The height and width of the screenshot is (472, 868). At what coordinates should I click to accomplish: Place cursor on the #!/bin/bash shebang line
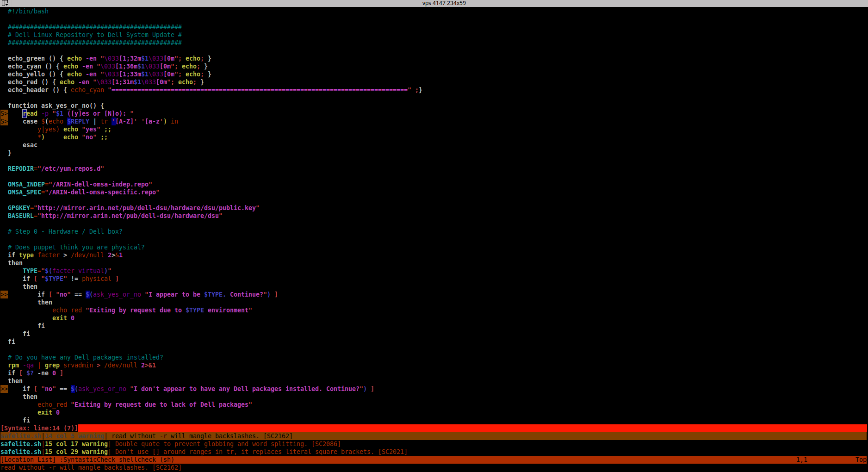point(28,12)
